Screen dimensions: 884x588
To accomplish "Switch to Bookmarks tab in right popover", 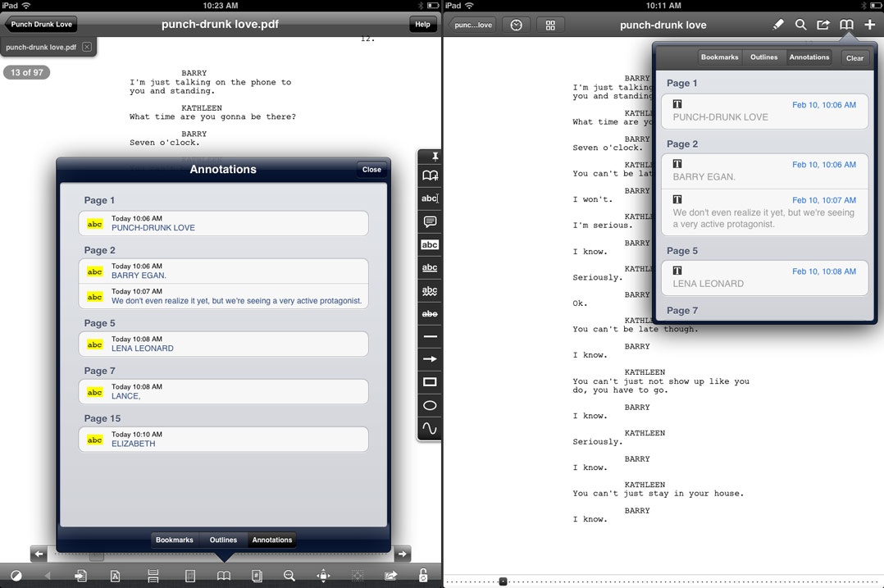I will coord(719,57).
